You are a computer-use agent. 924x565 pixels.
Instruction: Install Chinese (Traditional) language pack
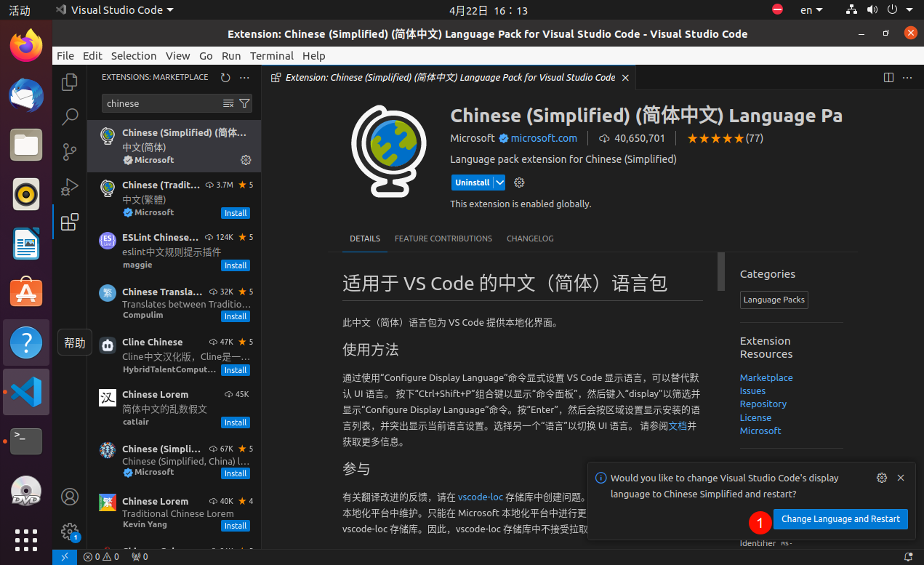pos(236,213)
